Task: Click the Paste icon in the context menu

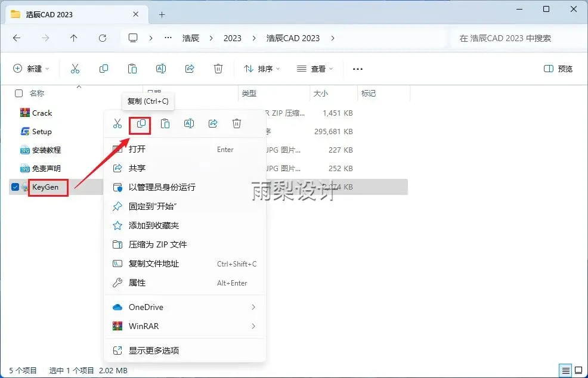Action: pyautogui.click(x=165, y=123)
